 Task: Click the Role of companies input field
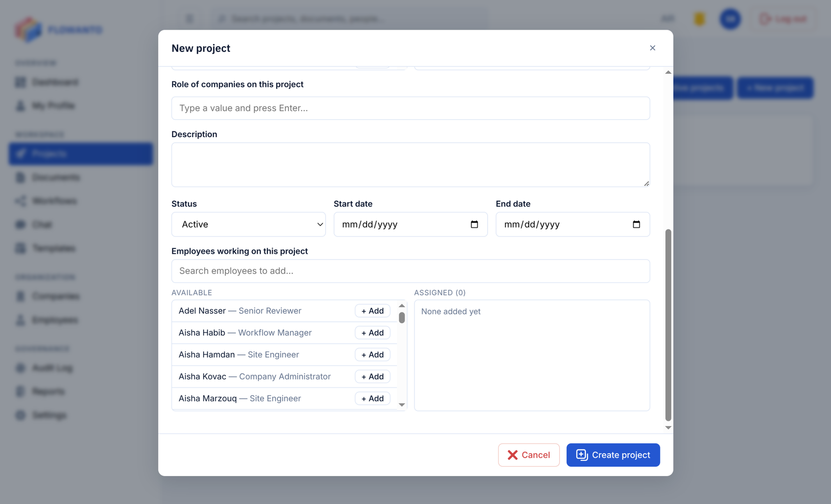[410, 108]
